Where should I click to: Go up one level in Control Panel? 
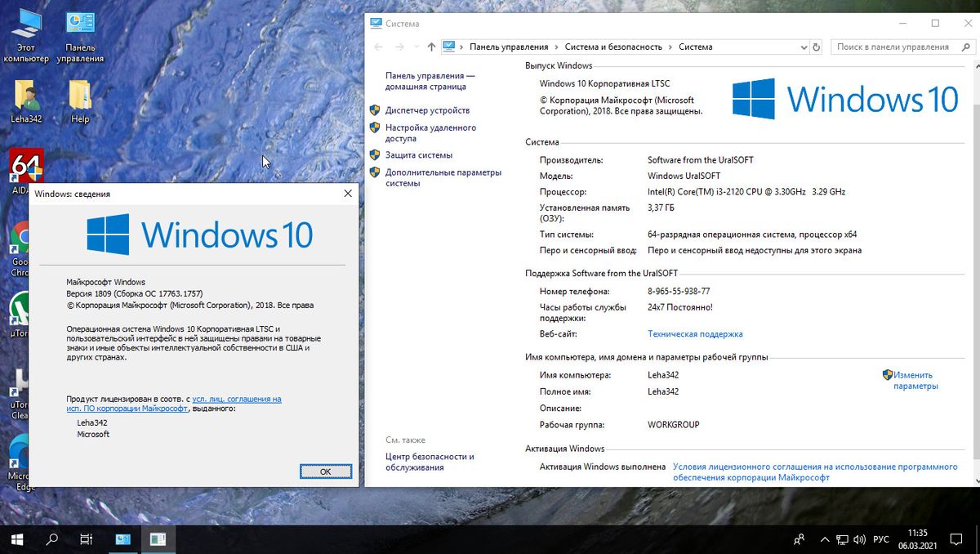pos(432,47)
